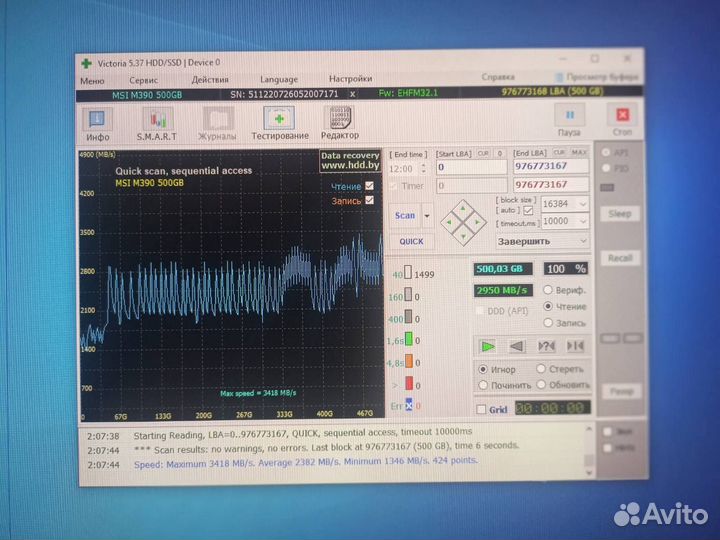Enable the Grid checkbox
This screenshot has width=720, height=540.
[x=481, y=409]
